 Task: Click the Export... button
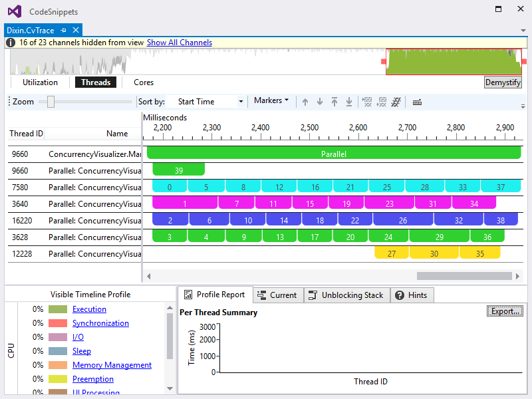[505, 311]
